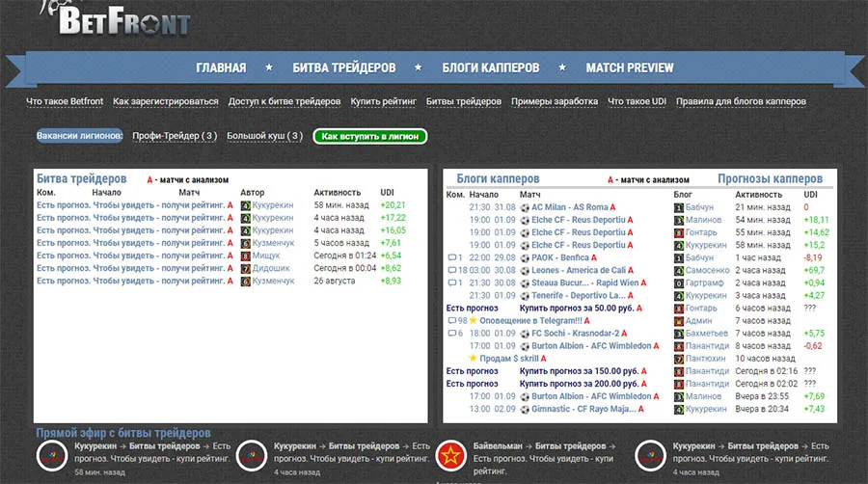Click Купить прогноз за 50.00 руб.
The height and width of the screenshot is (484, 868).
tap(577, 309)
